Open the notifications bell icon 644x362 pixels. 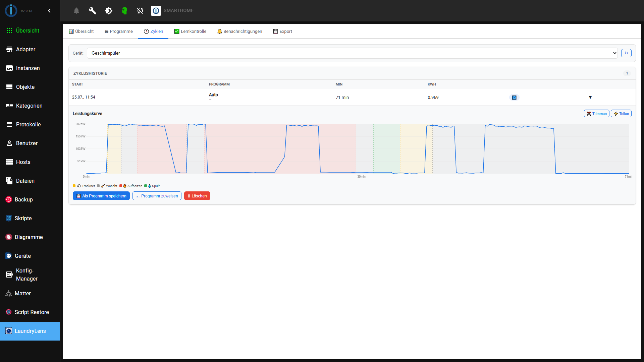click(76, 11)
